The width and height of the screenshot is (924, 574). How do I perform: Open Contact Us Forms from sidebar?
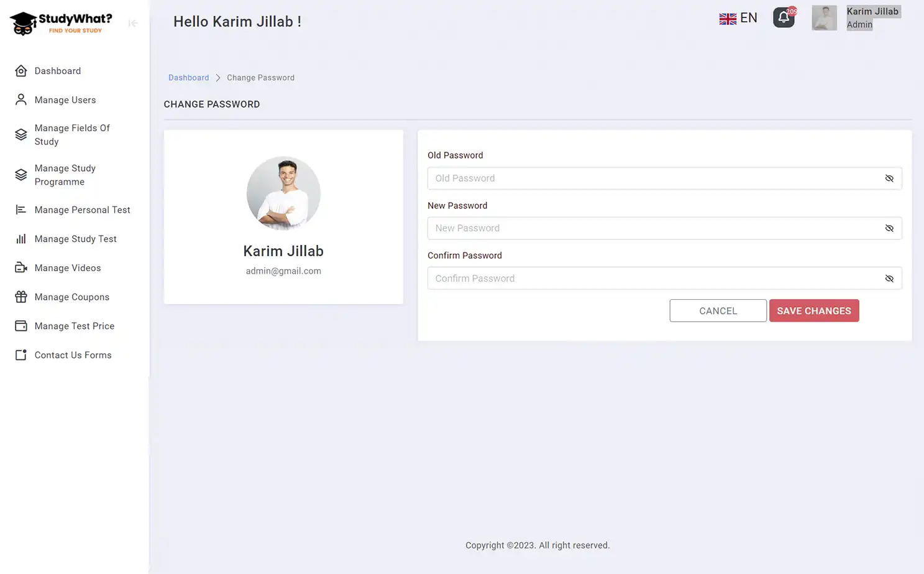click(21, 354)
